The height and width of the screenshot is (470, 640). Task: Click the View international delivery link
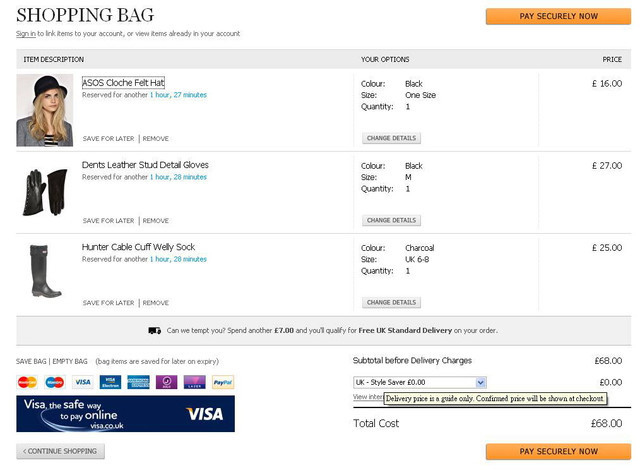(368, 397)
